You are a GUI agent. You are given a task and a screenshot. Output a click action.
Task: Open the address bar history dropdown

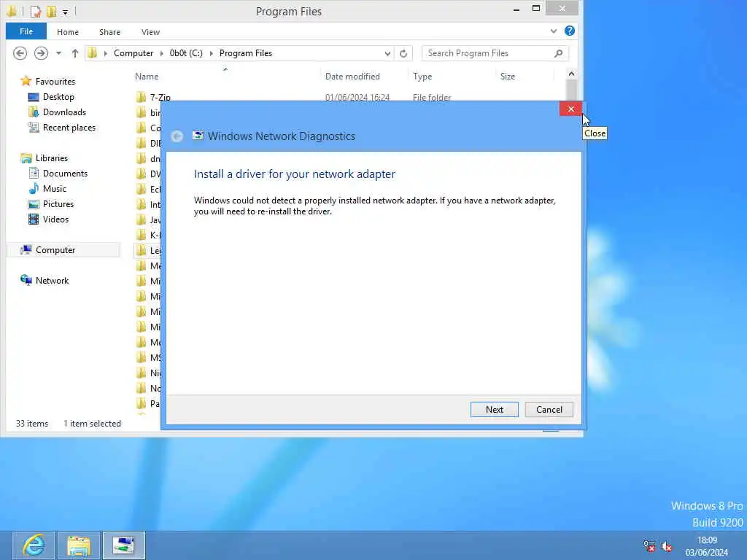[x=387, y=53]
